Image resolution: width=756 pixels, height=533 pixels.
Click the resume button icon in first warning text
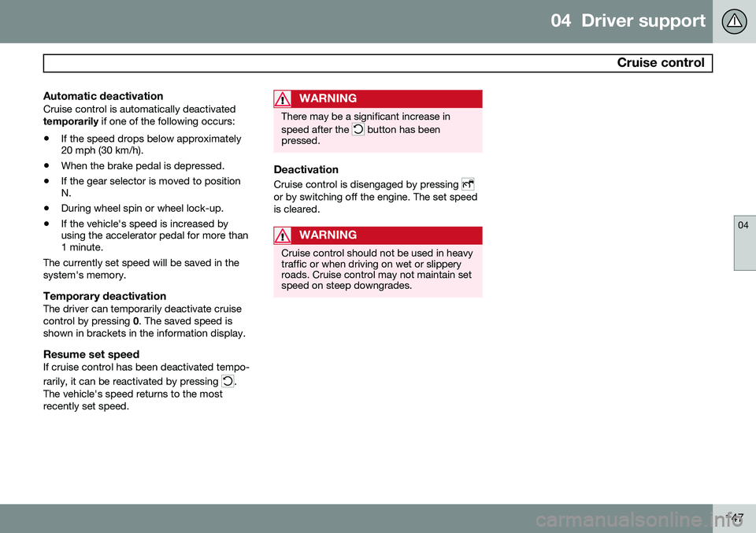tap(358, 129)
